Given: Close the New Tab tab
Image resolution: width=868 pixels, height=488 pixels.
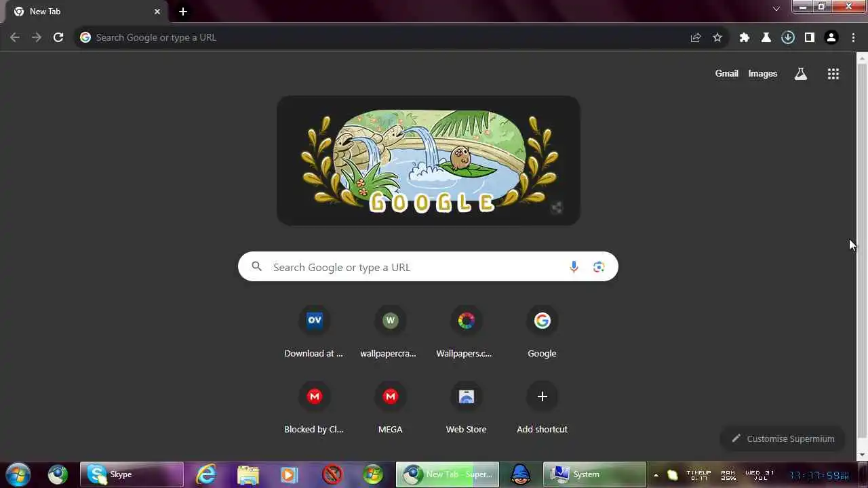Looking at the screenshot, I should [x=157, y=12].
